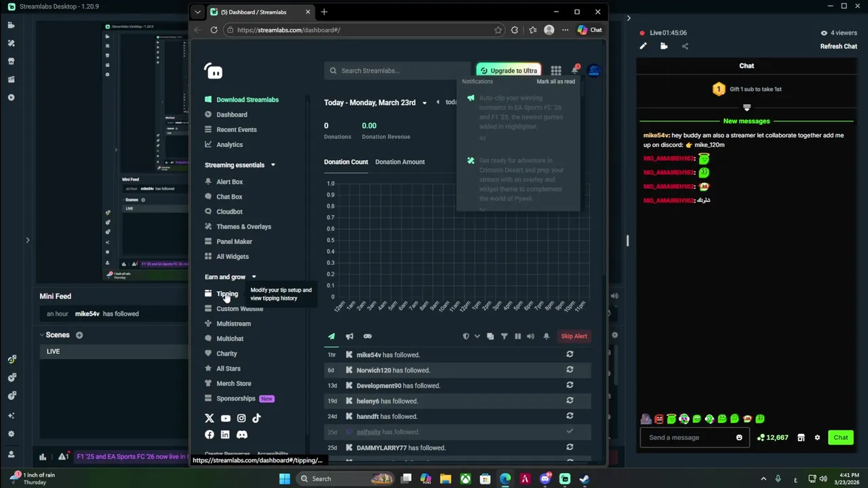
Task: Open browser tab list dropdown
Action: click(x=197, y=12)
